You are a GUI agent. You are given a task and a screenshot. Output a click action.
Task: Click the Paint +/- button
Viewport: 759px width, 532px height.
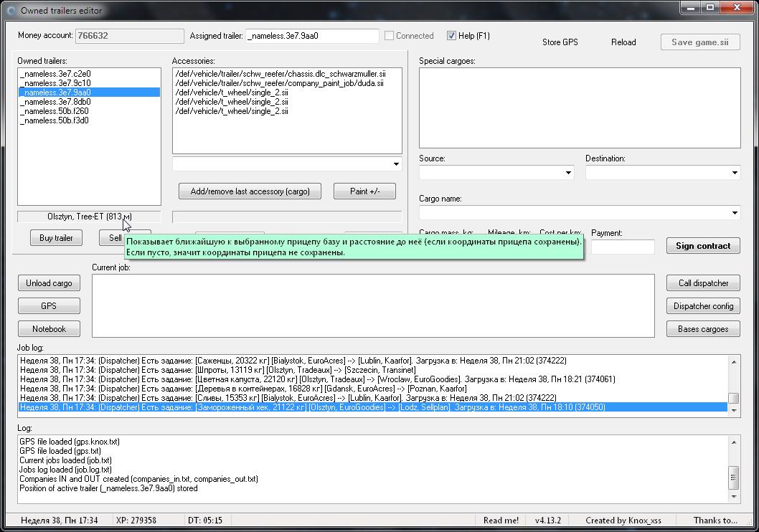[x=364, y=191]
